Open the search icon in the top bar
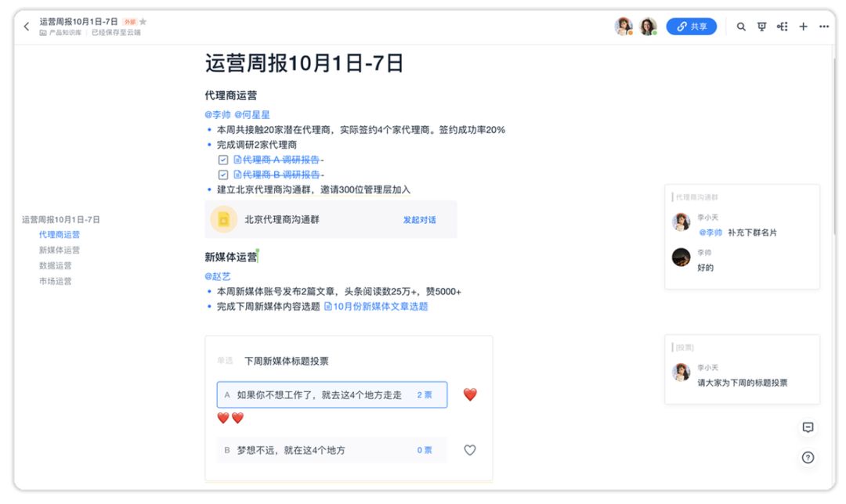846x504 pixels. [x=741, y=26]
